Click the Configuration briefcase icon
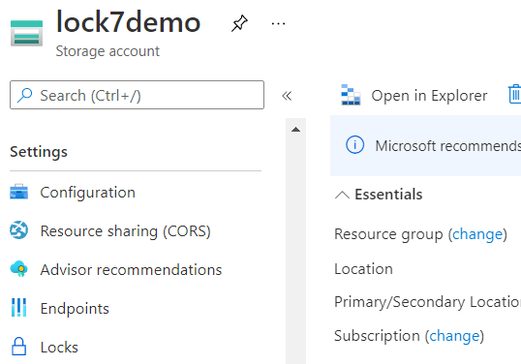 pyautogui.click(x=19, y=192)
